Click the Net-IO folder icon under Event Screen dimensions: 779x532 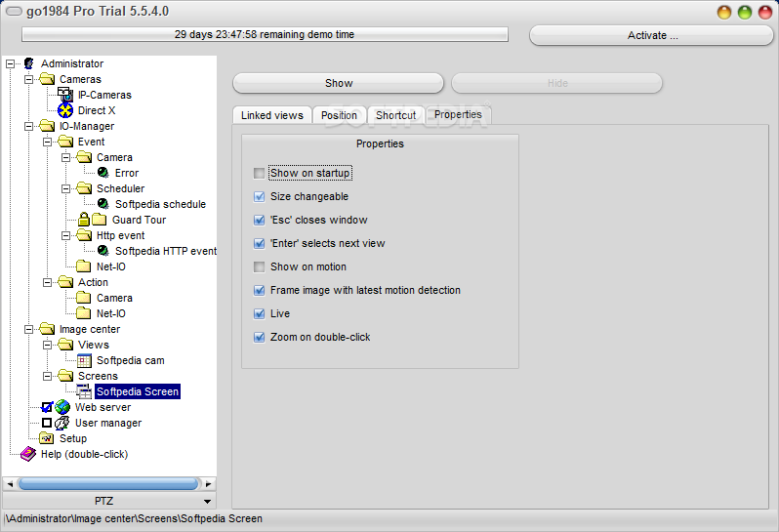[x=84, y=266]
